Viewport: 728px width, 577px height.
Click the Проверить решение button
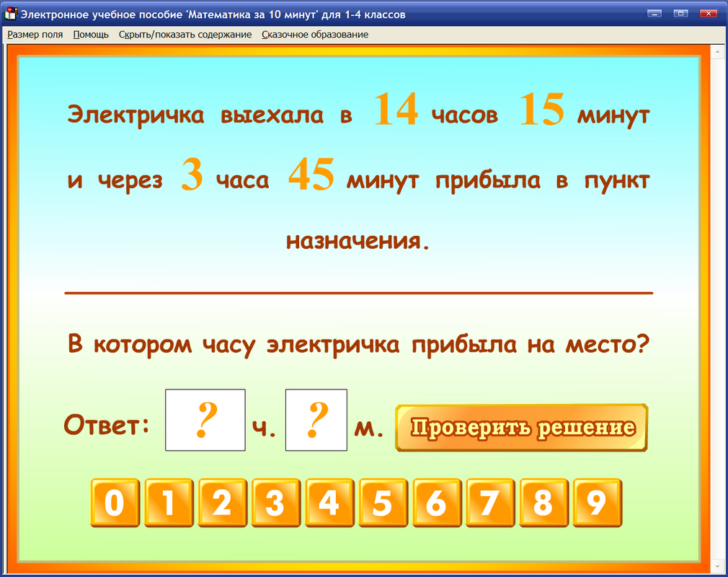520,427
